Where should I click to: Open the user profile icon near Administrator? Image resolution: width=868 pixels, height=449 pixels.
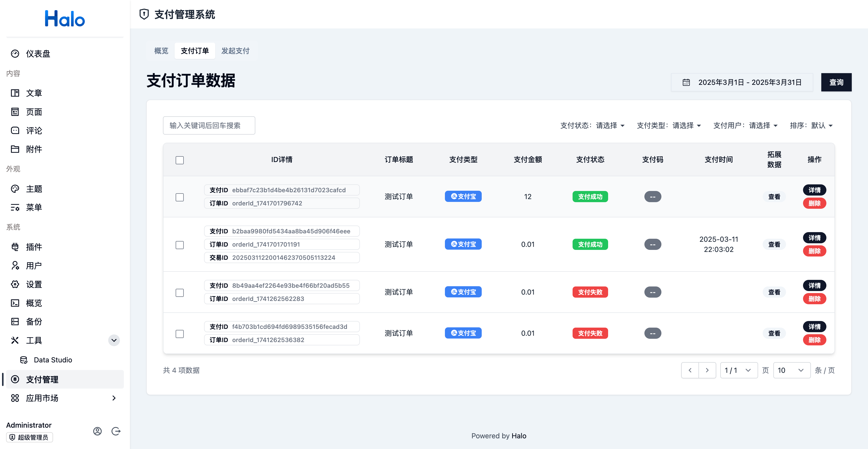coord(97,431)
